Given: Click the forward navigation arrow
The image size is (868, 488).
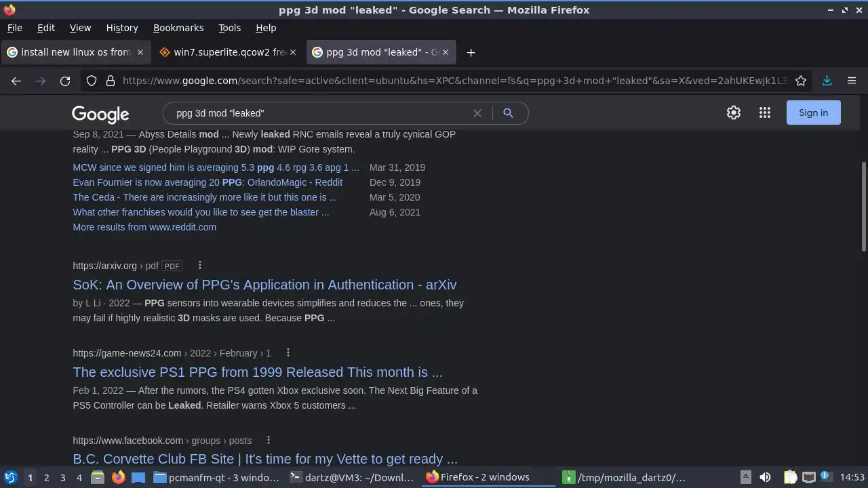Looking at the screenshot, I should click(41, 81).
